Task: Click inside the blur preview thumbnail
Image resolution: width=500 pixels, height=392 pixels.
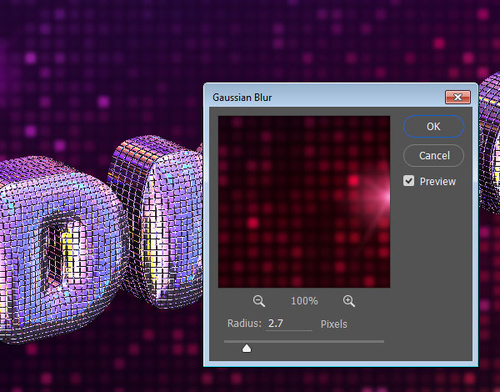Action: pos(304,202)
